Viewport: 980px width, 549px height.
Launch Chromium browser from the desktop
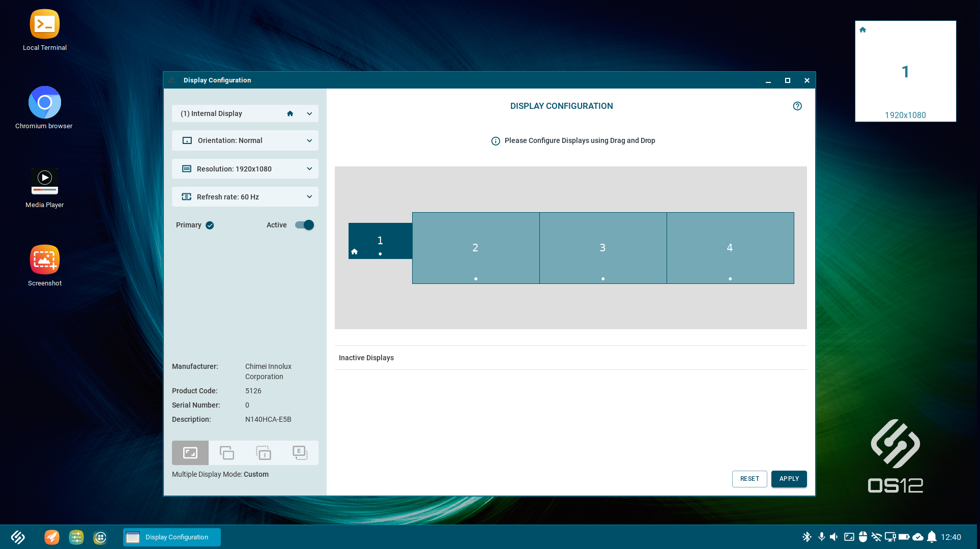point(44,102)
